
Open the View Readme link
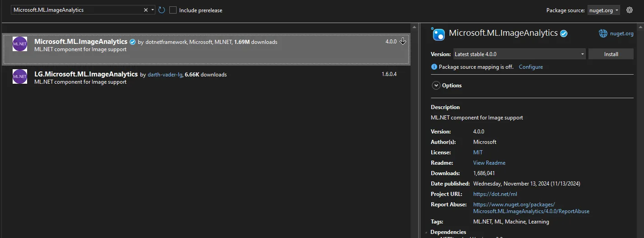pyautogui.click(x=489, y=163)
